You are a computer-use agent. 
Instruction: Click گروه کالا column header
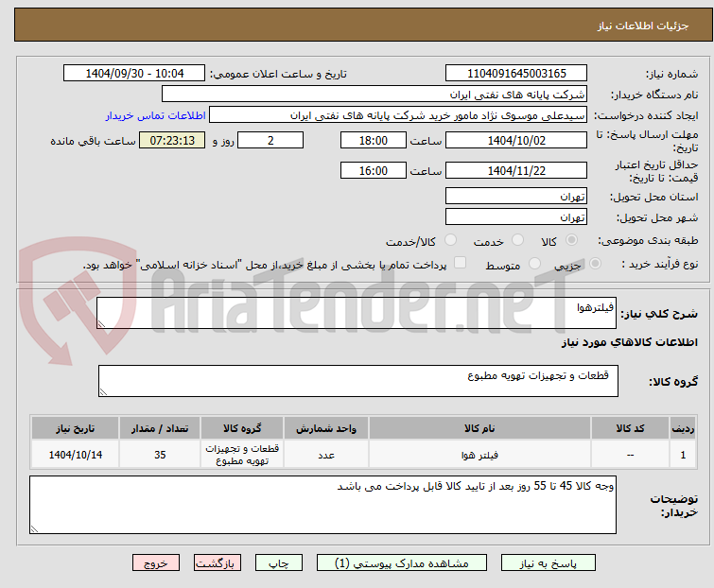coord(242,428)
